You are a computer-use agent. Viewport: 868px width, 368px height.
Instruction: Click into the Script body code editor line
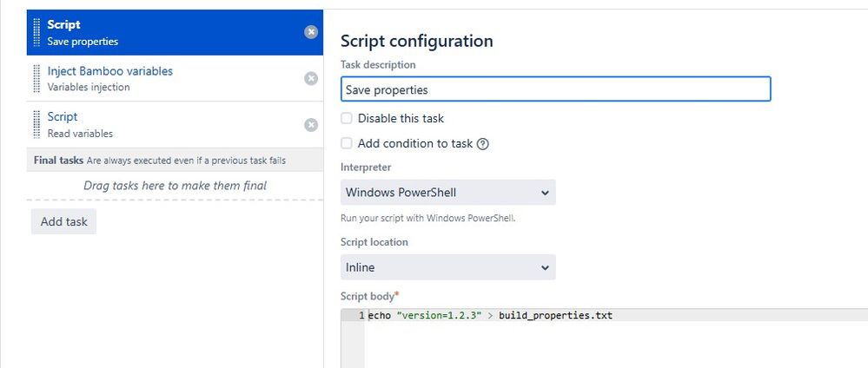point(616,315)
